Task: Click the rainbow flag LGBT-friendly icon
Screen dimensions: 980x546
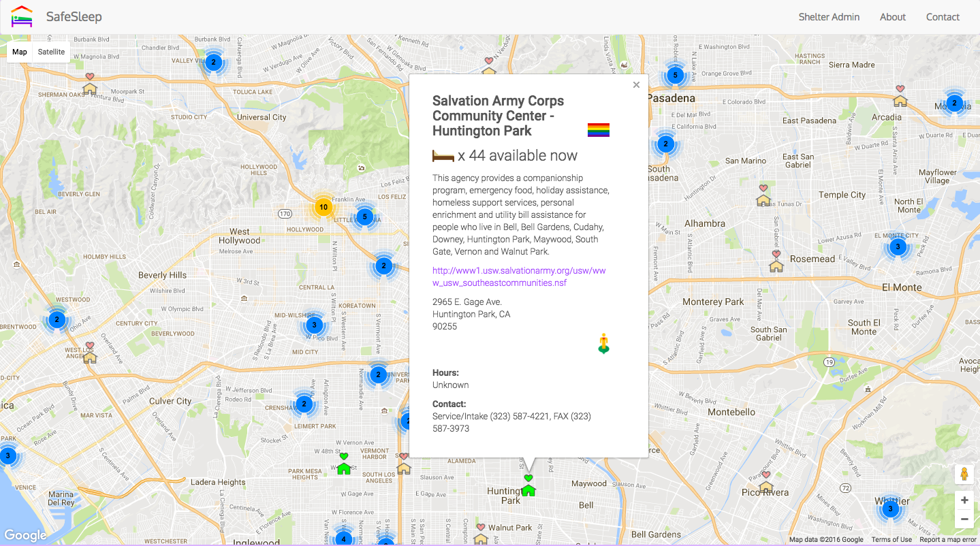Action: pos(599,130)
